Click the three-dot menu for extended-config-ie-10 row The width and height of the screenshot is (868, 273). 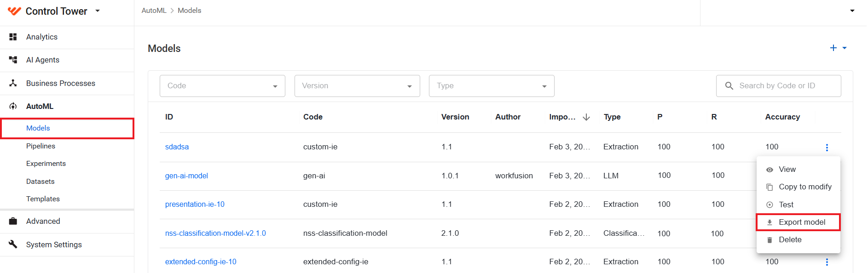(x=827, y=262)
